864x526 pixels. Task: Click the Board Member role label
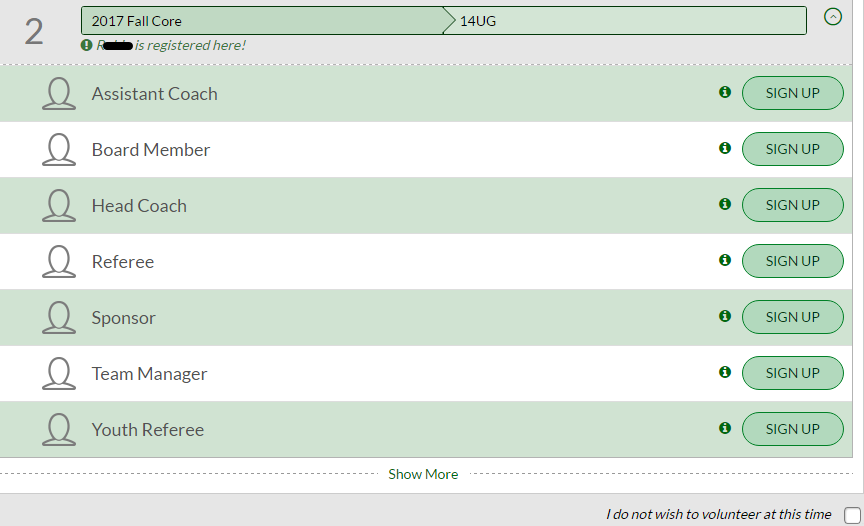(x=150, y=150)
